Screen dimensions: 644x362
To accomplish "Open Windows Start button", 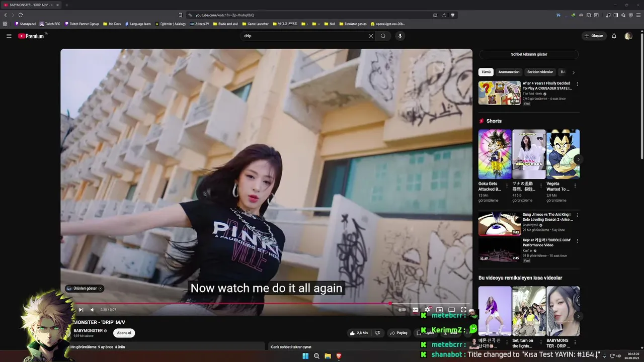I will point(305,356).
